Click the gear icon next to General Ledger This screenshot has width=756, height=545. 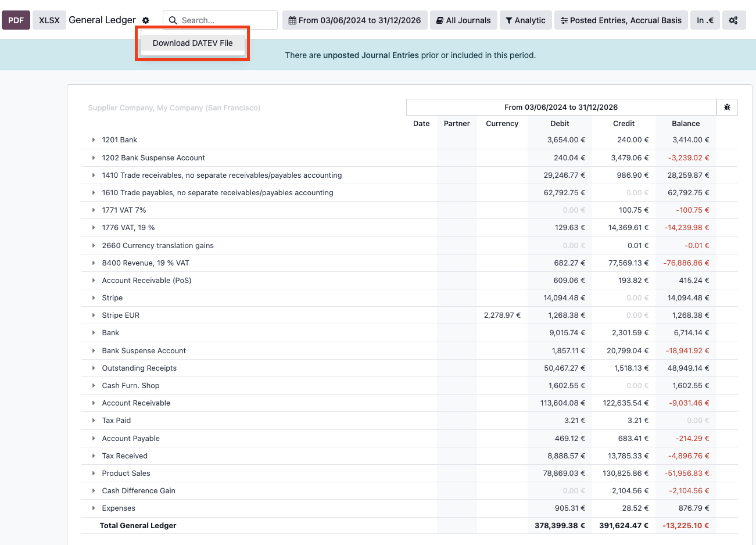coord(146,20)
